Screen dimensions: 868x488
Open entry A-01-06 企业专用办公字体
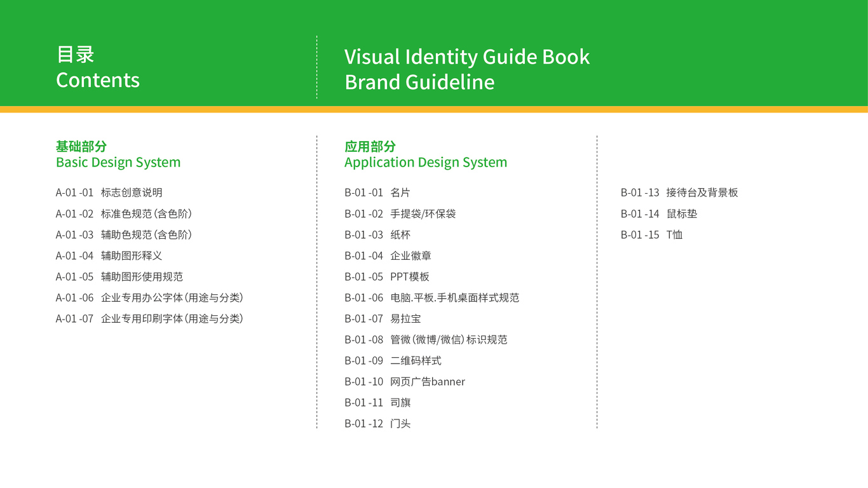coord(150,297)
